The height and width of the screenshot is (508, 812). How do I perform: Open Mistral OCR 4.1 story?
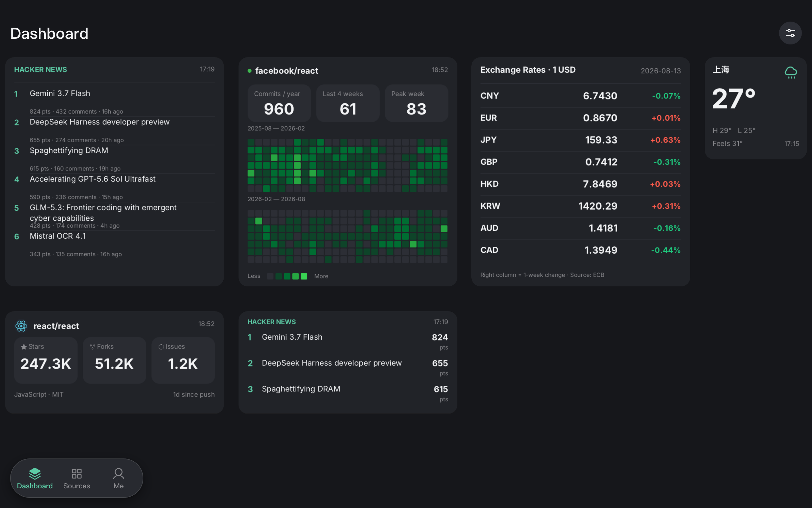coord(115,245)
